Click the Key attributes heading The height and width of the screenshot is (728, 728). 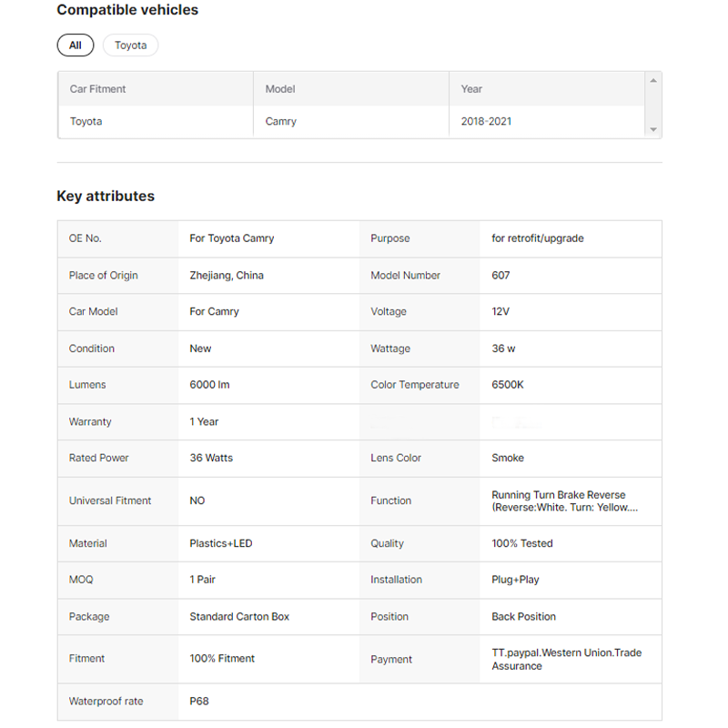point(106,197)
